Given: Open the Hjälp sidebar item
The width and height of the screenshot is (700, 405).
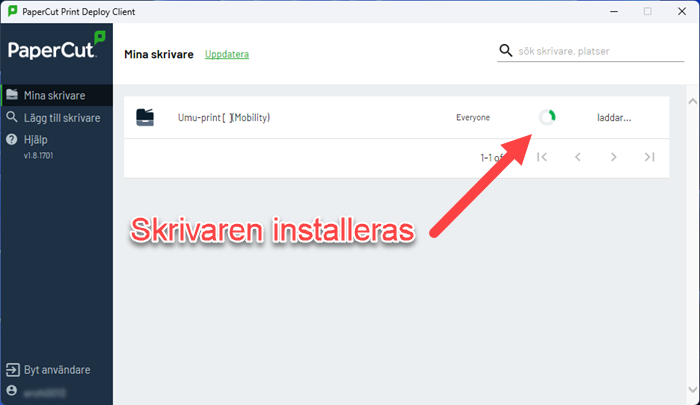Looking at the screenshot, I should pyautogui.click(x=57, y=140).
